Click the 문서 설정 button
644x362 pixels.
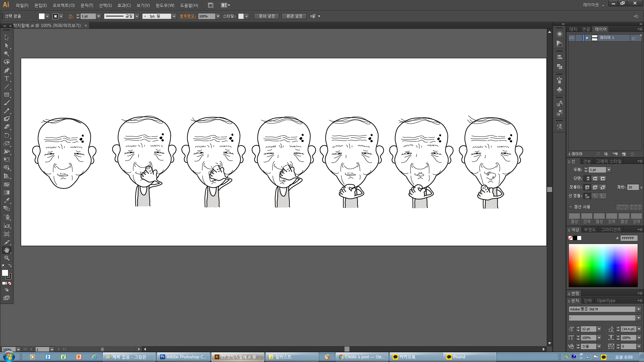(266, 16)
